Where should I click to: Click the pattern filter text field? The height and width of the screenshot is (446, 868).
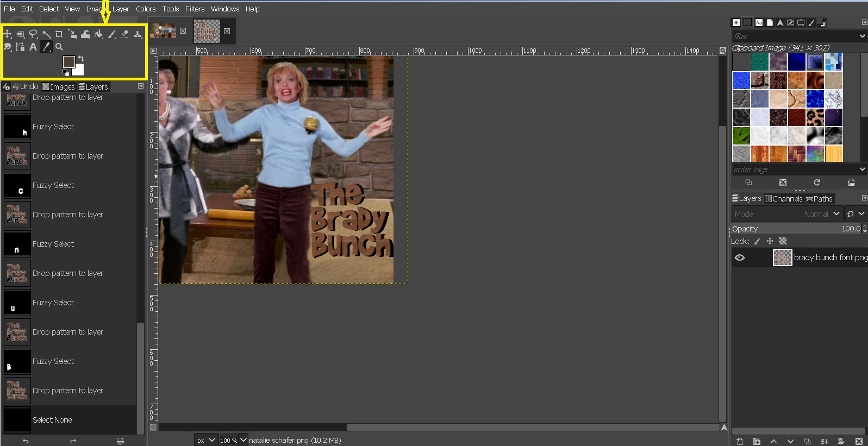pos(795,36)
